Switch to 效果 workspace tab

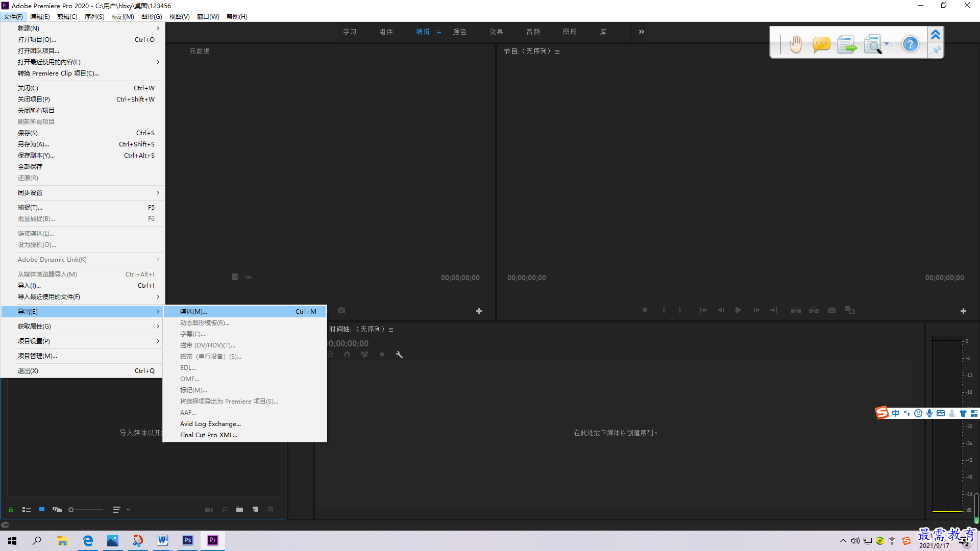point(496,32)
